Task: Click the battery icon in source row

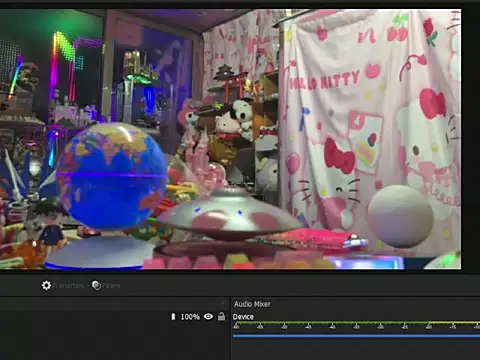Action: coord(173,317)
